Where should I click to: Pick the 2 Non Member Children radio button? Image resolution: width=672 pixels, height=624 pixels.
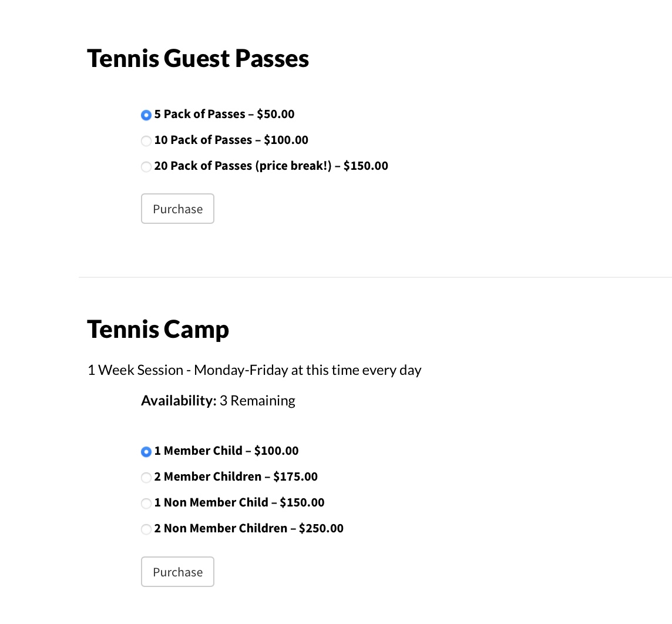pyautogui.click(x=146, y=529)
